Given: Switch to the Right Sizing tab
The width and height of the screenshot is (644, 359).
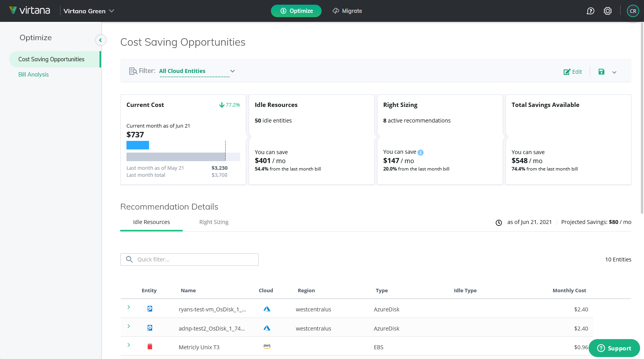Looking at the screenshot, I should (214, 222).
